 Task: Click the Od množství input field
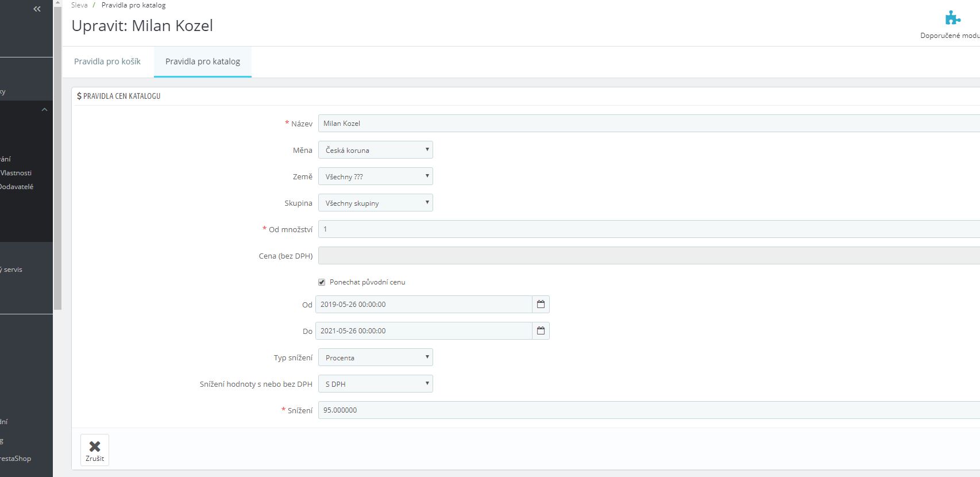(649, 229)
